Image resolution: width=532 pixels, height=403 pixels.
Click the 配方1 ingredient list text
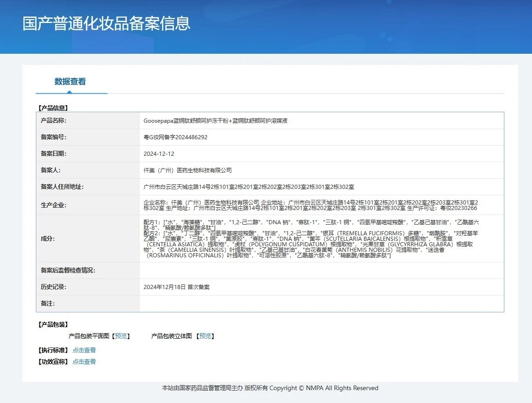click(x=311, y=225)
